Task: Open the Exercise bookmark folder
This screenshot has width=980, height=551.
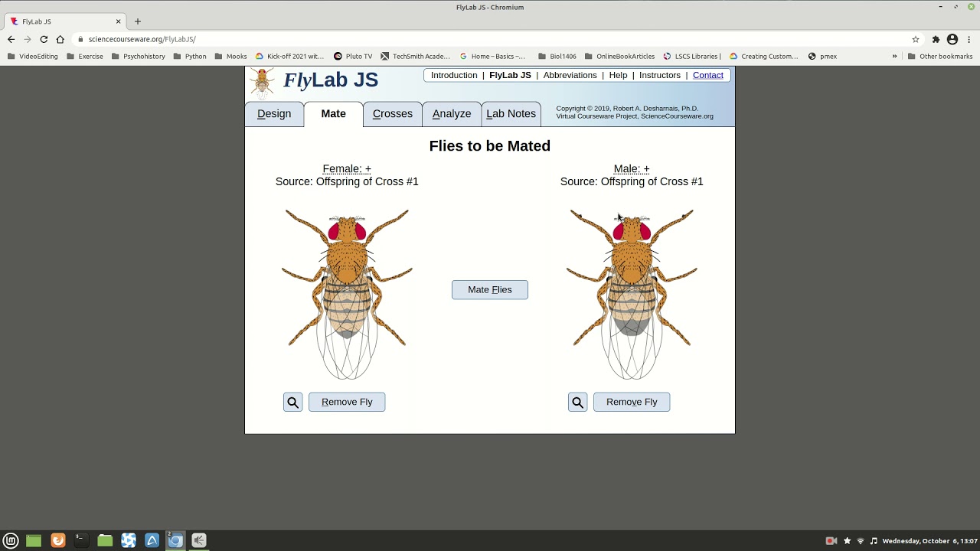Action: click(x=85, y=56)
